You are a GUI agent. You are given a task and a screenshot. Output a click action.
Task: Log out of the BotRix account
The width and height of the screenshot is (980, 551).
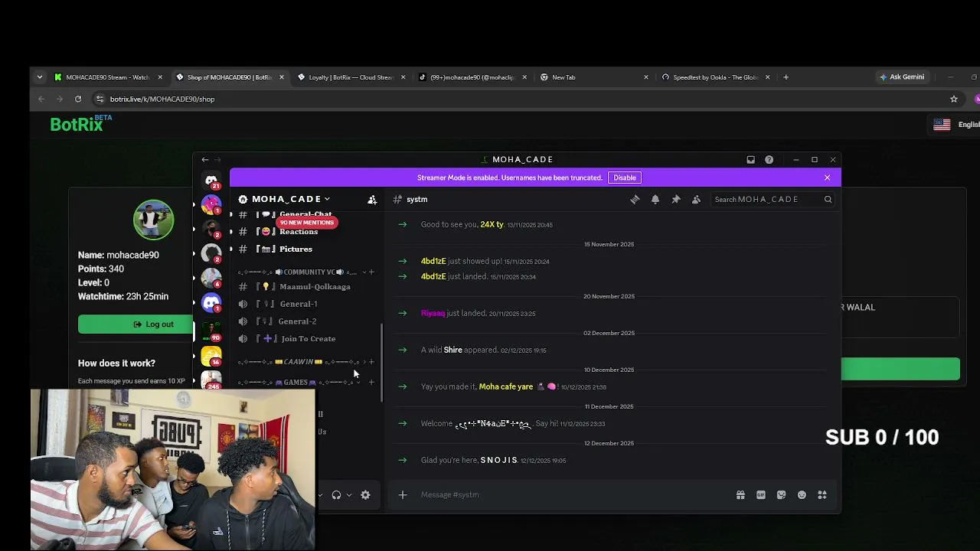coord(154,324)
